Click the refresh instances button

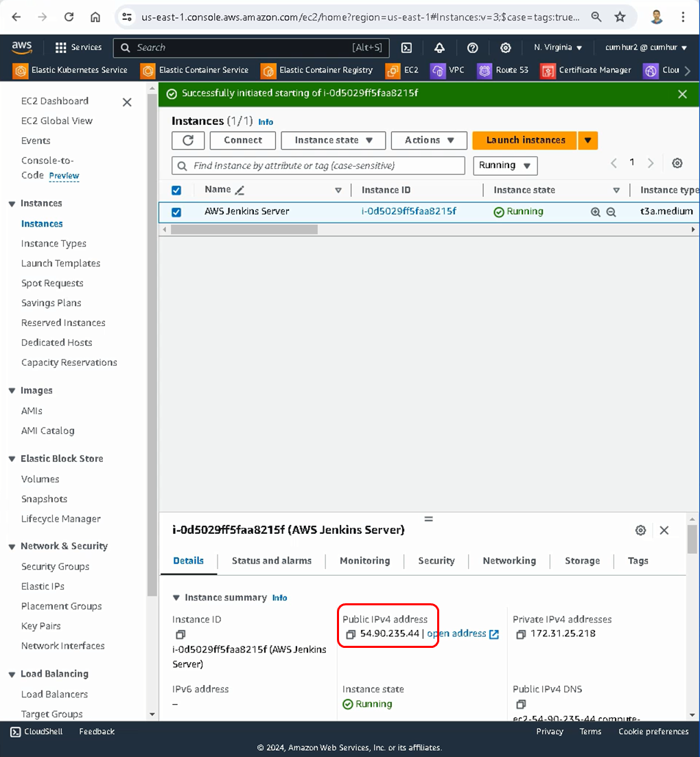point(188,140)
